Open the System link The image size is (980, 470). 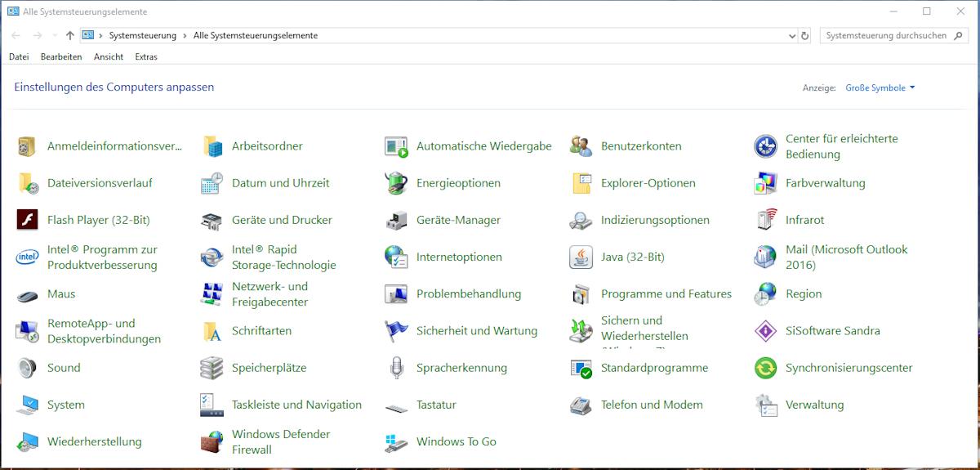point(66,405)
